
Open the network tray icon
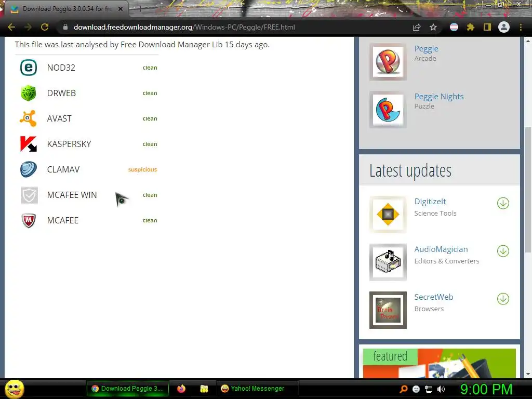[x=429, y=389]
